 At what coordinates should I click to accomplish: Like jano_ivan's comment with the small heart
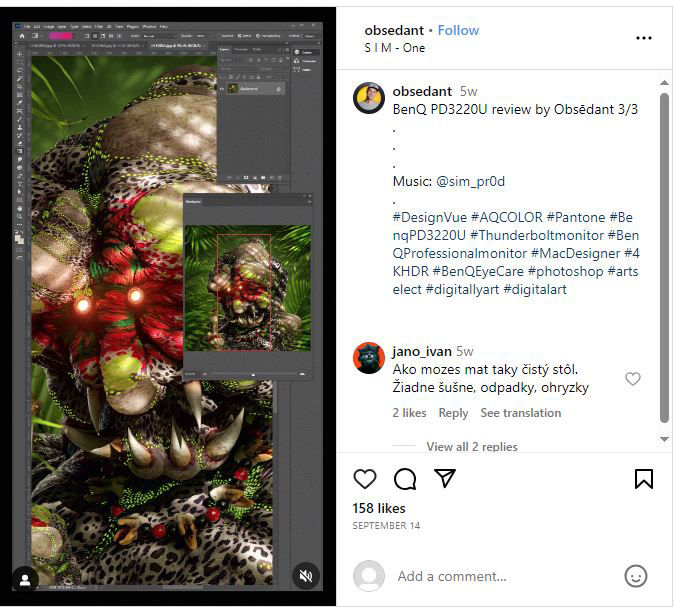[633, 379]
